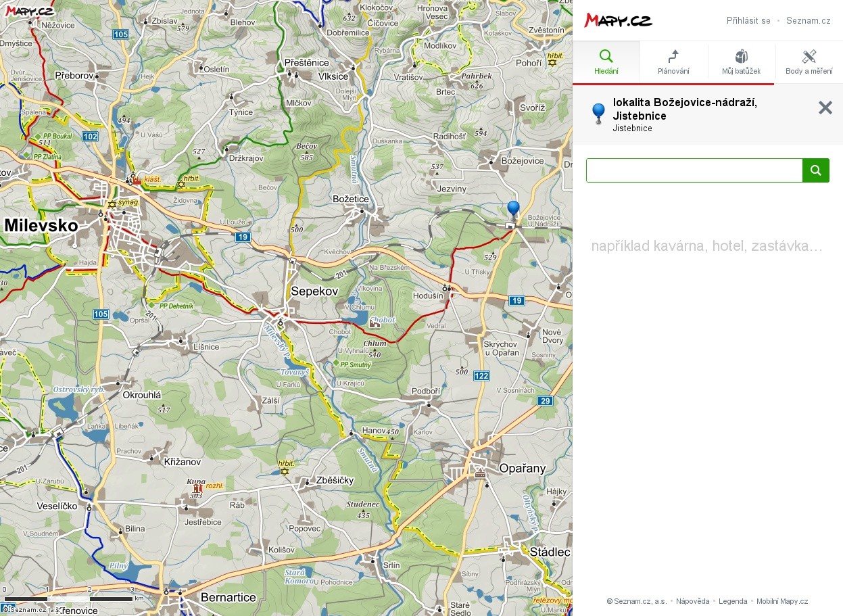Show the map Legenda

click(x=733, y=601)
